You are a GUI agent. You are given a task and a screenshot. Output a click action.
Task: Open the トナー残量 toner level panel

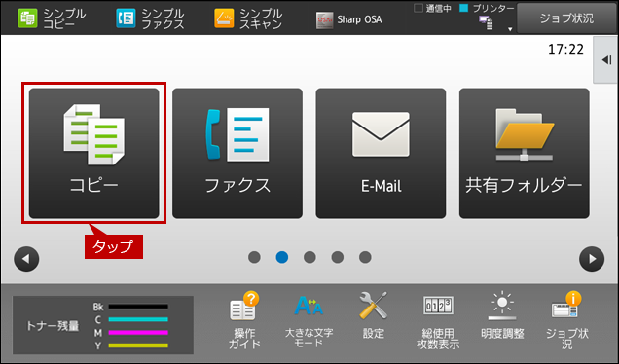pyautogui.click(x=103, y=325)
